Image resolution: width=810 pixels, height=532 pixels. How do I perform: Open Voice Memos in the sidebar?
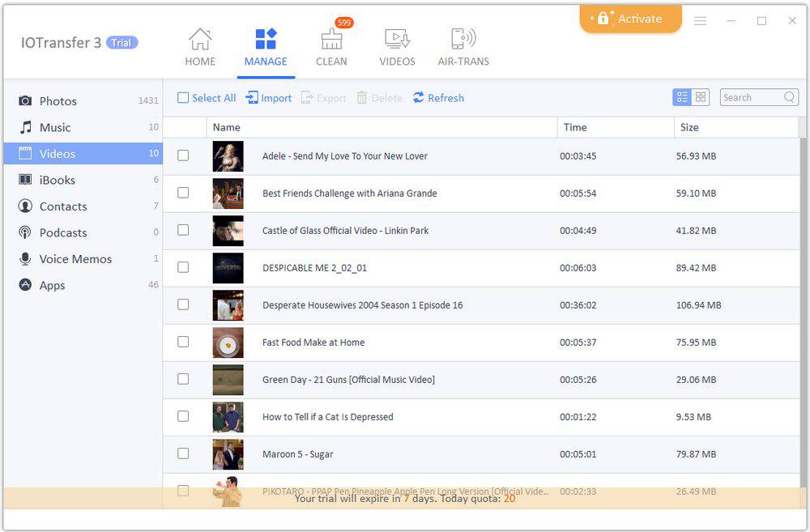(x=83, y=259)
